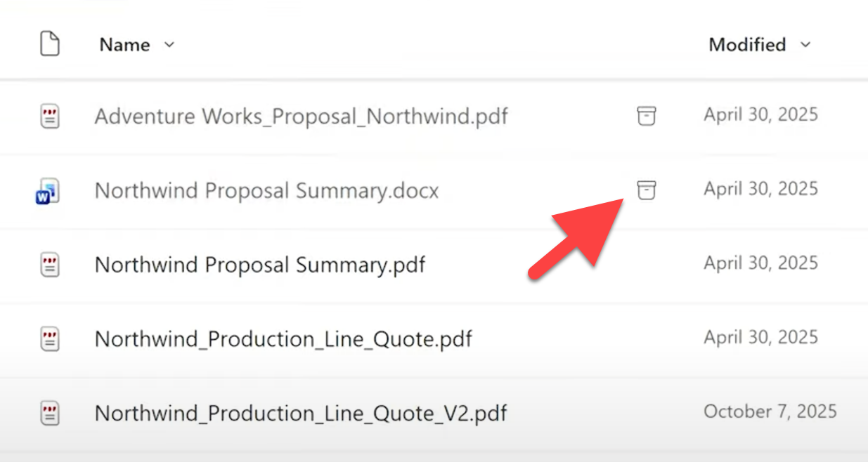Open Adventure Works_Proposal_Northwind.pdf

tap(301, 117)
